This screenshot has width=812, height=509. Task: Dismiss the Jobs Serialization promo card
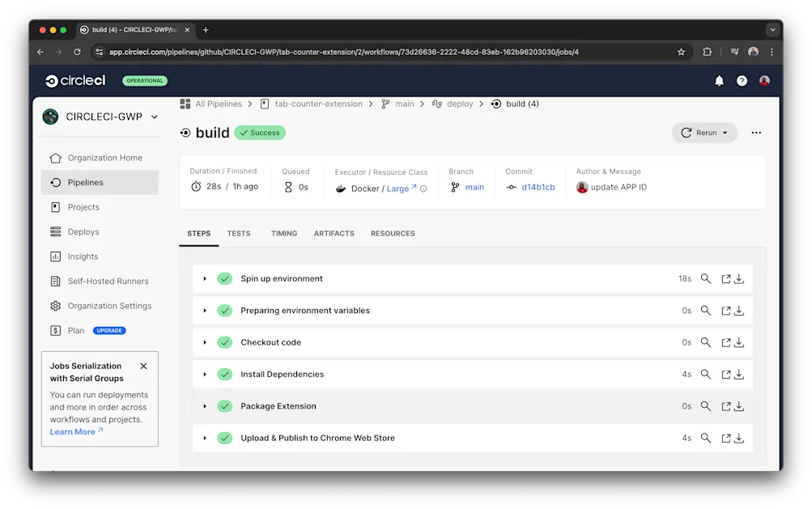(x=143, y=365)
